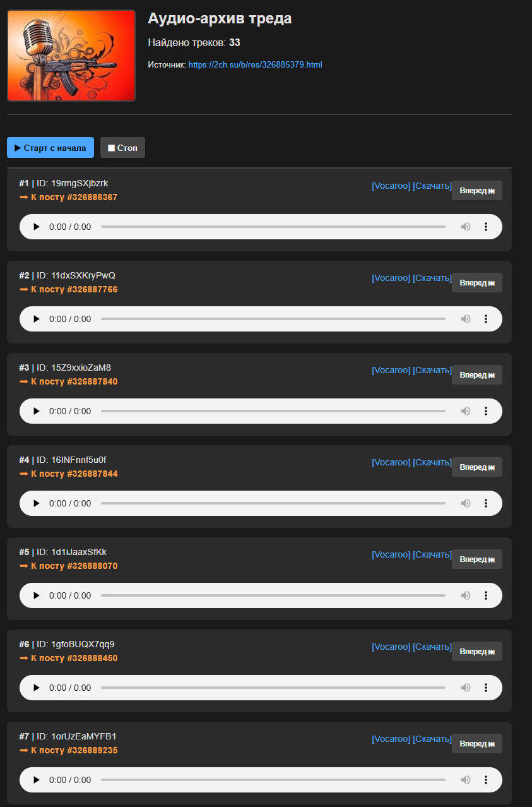Mute the audio of track #5
The image size is (532, 807).
466,595
